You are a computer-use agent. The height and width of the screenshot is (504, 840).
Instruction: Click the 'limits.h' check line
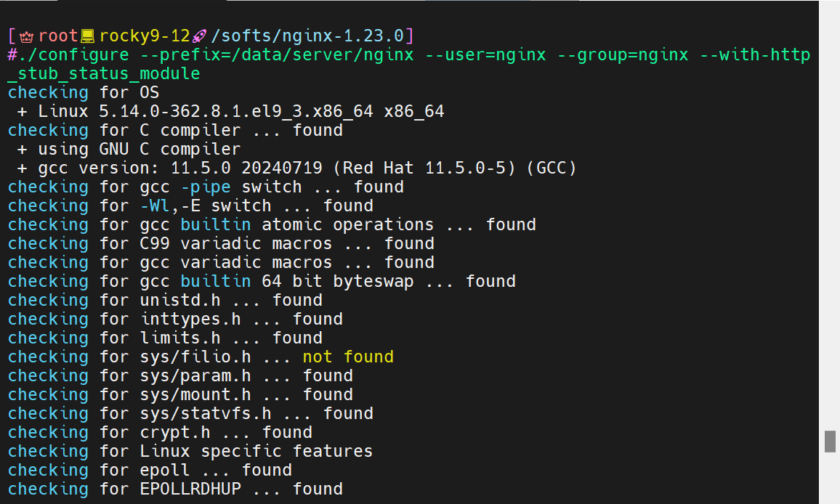[x=165, y=338]
